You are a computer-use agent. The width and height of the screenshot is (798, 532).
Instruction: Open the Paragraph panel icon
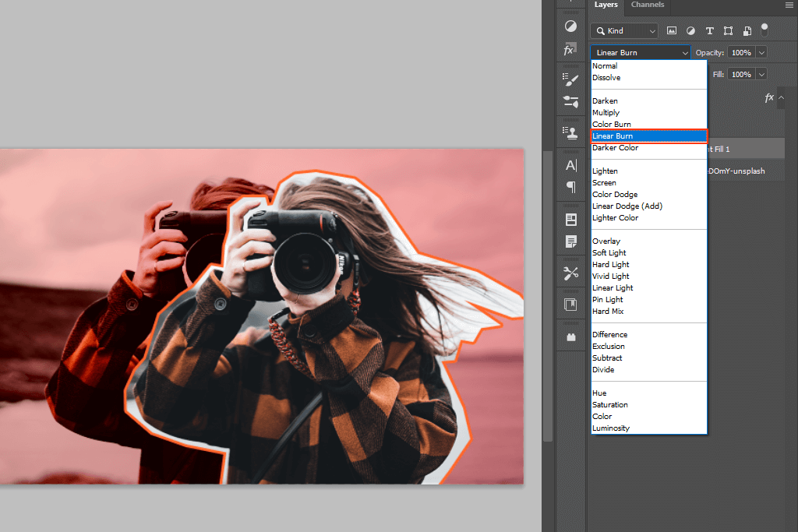[571, 187]
